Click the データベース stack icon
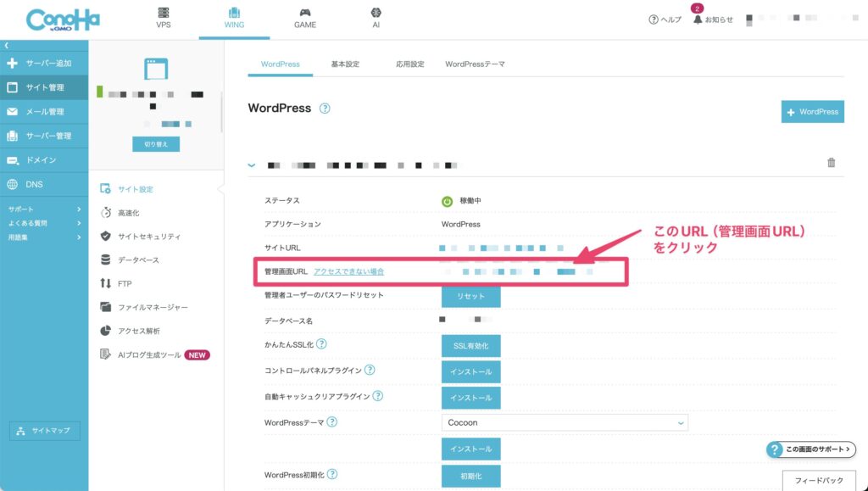 point(105,259)
